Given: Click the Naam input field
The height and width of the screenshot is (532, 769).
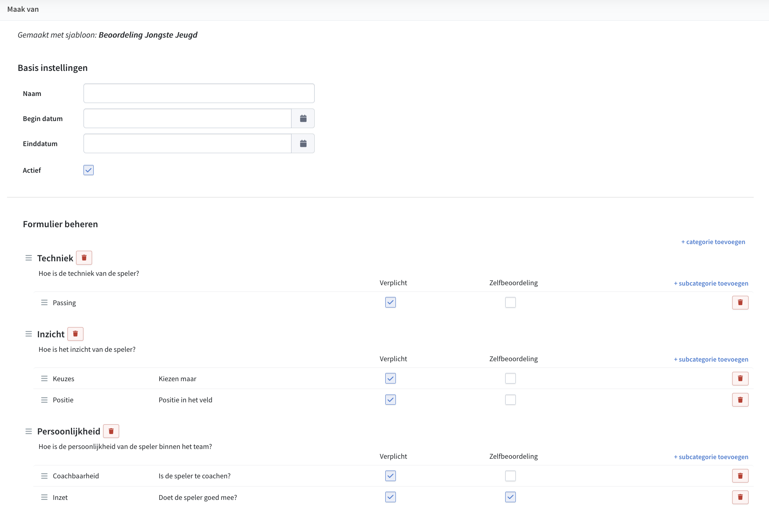Looking at the screenshot, I should pos(199,93).
